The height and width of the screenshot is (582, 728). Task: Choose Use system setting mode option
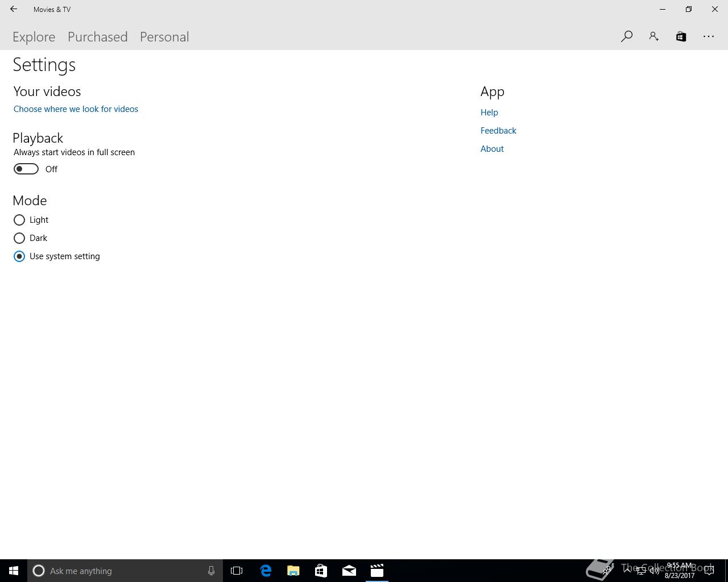coord(19,256)
